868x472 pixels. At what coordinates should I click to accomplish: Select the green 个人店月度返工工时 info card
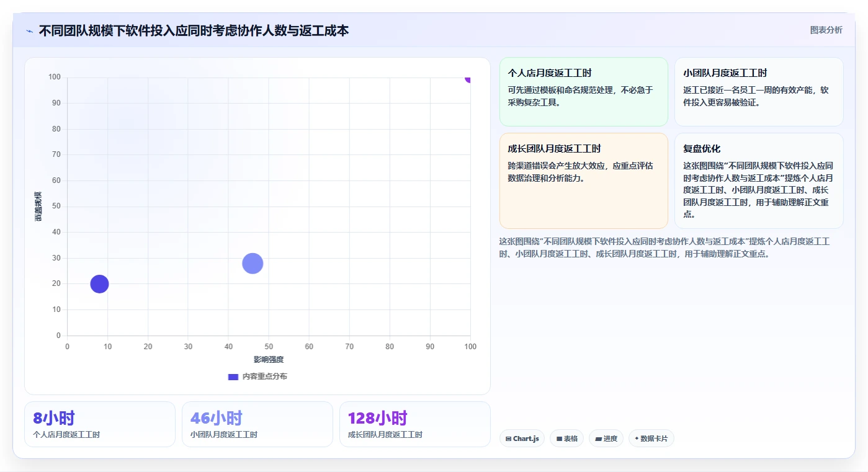click(584, 92)
